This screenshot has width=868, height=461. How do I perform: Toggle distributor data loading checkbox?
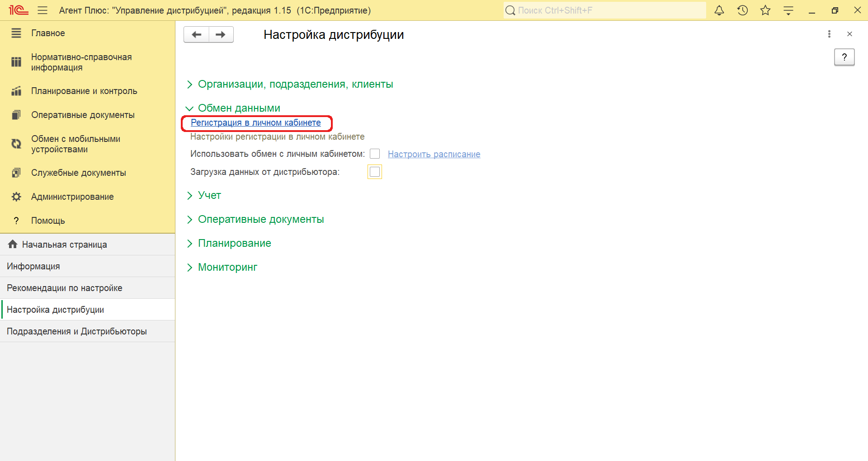[x=375, y=172]
